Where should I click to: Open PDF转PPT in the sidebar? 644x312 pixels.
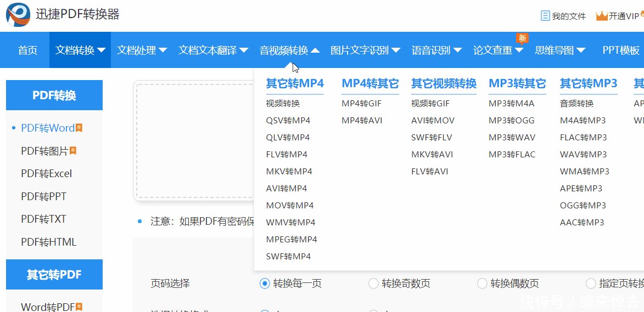click(x=43, y=196)
